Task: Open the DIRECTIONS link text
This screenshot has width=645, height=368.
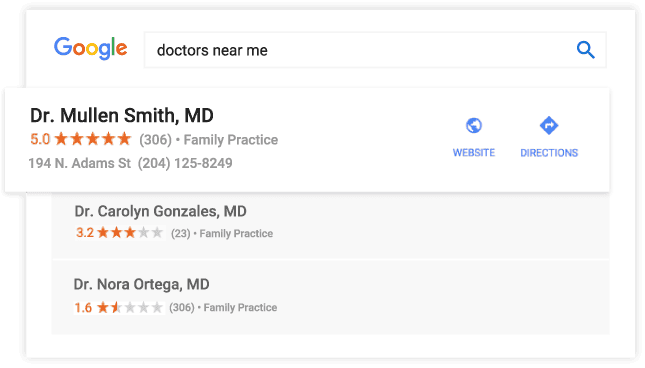Action: (x=549, y=153)
